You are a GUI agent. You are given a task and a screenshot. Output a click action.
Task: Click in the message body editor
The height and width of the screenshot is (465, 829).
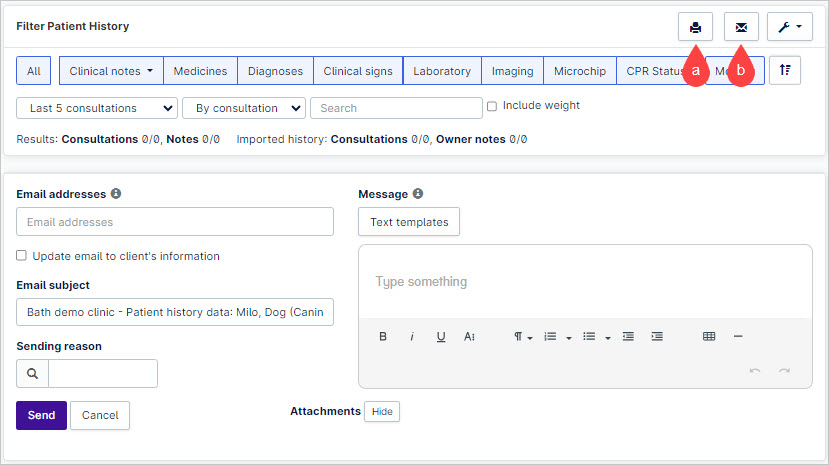(585, 282)
